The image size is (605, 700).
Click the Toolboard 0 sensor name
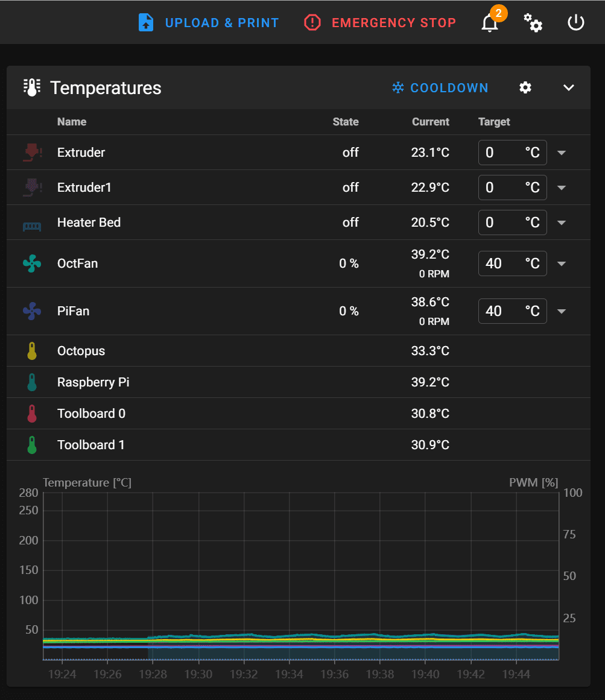coord(91,414)
